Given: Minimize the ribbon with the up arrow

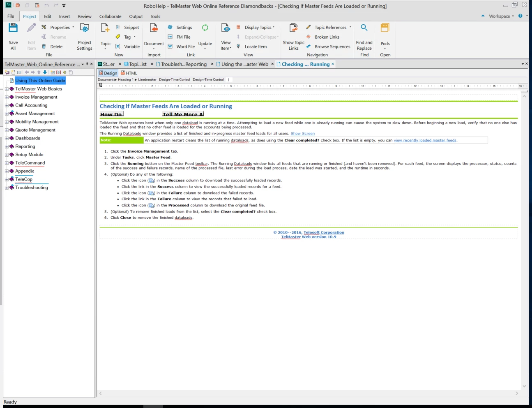Looking at the screenshot, I should [483, 16].
